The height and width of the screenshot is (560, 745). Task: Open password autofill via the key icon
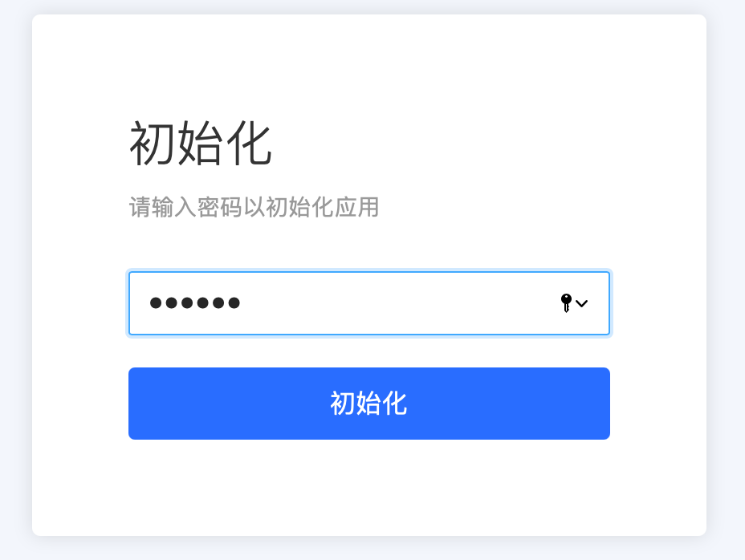566,303
